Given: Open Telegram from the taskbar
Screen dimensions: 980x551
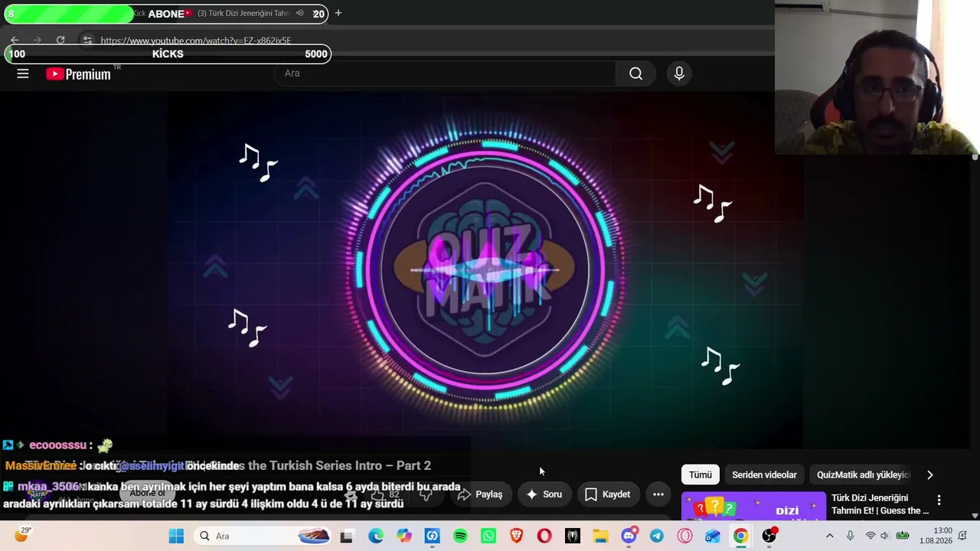Looking at the screenshot, I should [657, 536].
